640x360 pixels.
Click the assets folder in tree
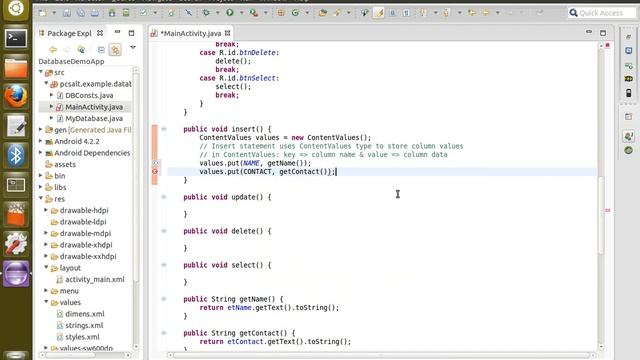pyautogui.click(x=65, y=164)
